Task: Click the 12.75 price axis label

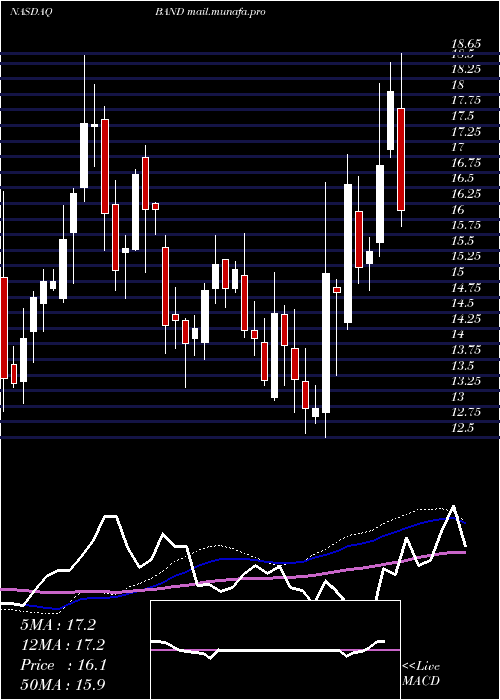Action: (466, 412)
